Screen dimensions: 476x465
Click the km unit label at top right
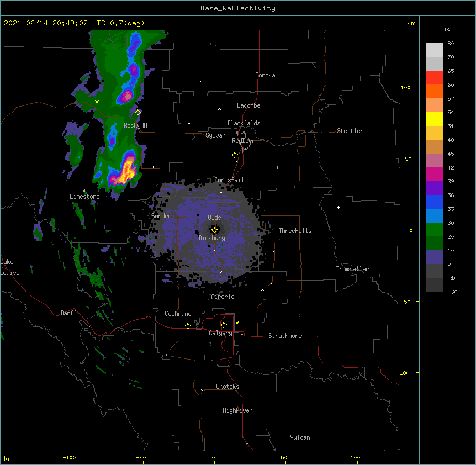click(x=411, y=23)
